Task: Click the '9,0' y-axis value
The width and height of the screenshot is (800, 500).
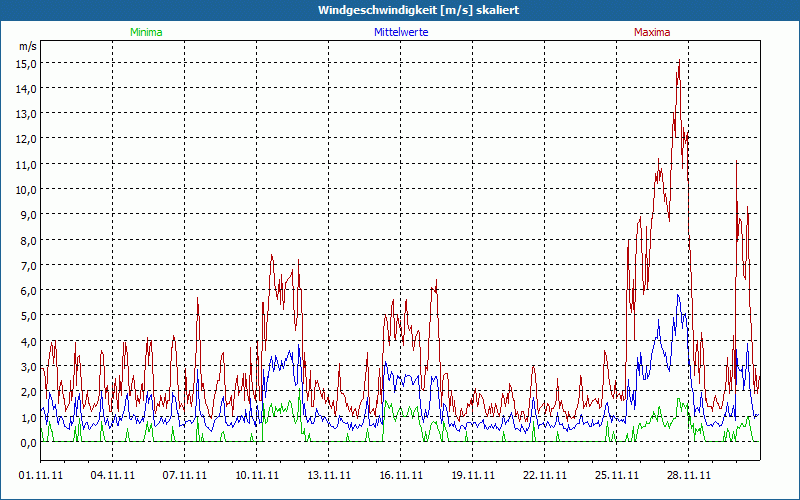Action: pos(28,215)
